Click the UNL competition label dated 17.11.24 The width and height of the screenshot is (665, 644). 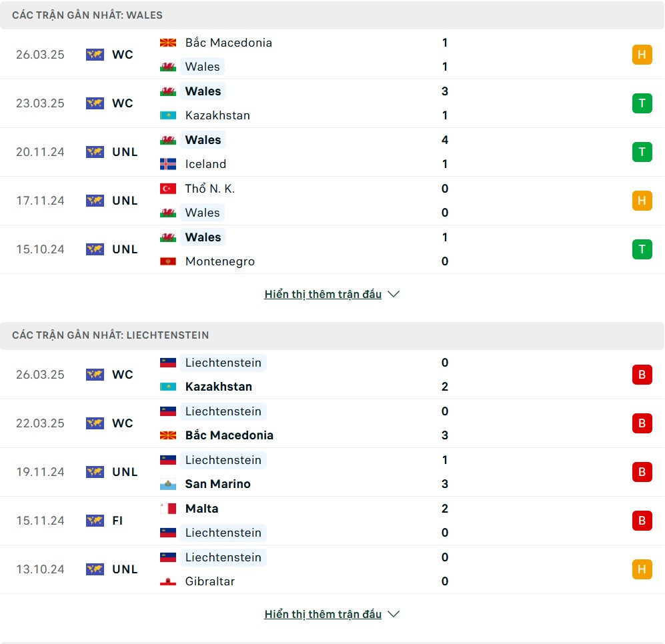(125, 201)
